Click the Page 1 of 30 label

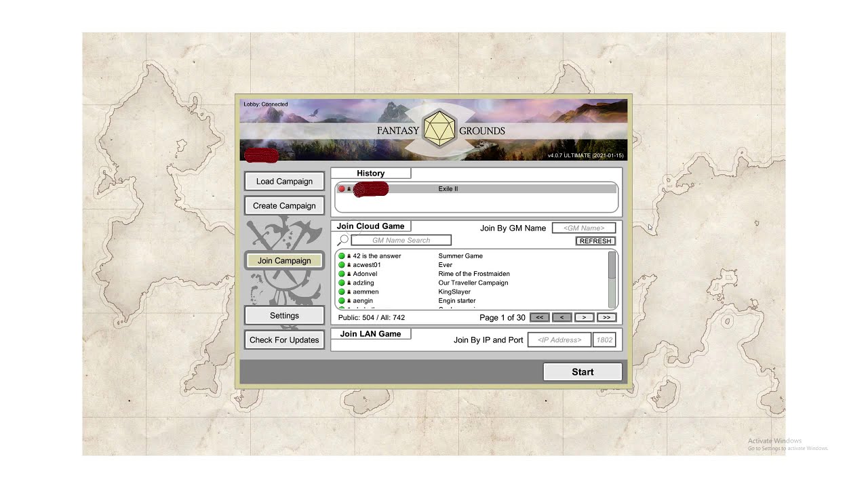[502, 317]
